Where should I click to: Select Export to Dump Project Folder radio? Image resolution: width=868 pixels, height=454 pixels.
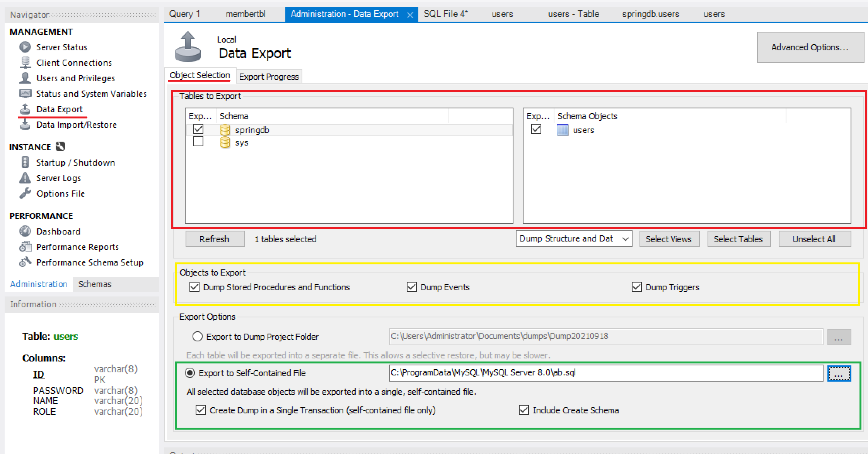(x=198, y=336)
